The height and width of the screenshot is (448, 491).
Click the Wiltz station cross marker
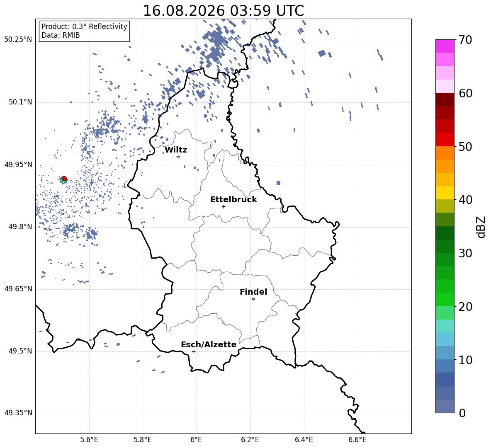point(178,157)
